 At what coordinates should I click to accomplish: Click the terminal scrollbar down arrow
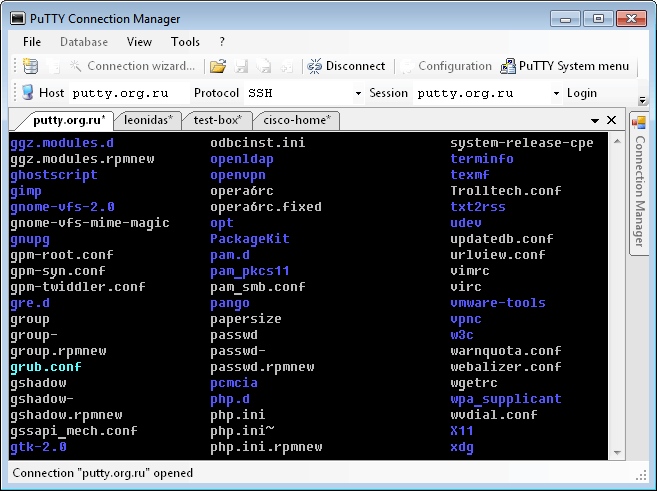click(x=617, y=452)
